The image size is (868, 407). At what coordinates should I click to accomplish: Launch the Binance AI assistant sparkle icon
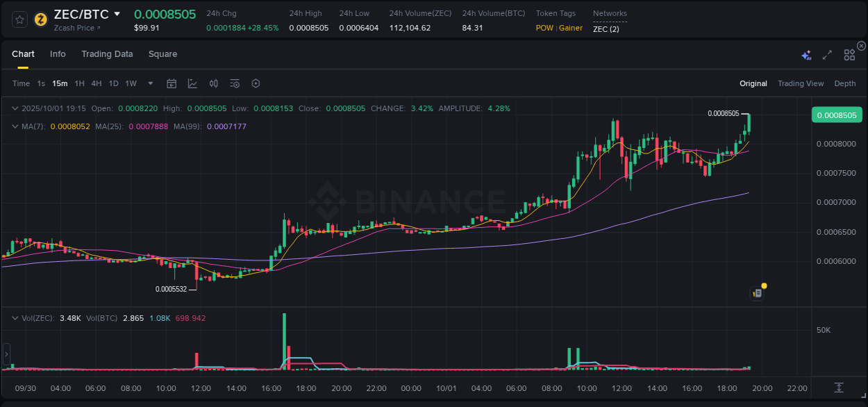pos(806,54)
